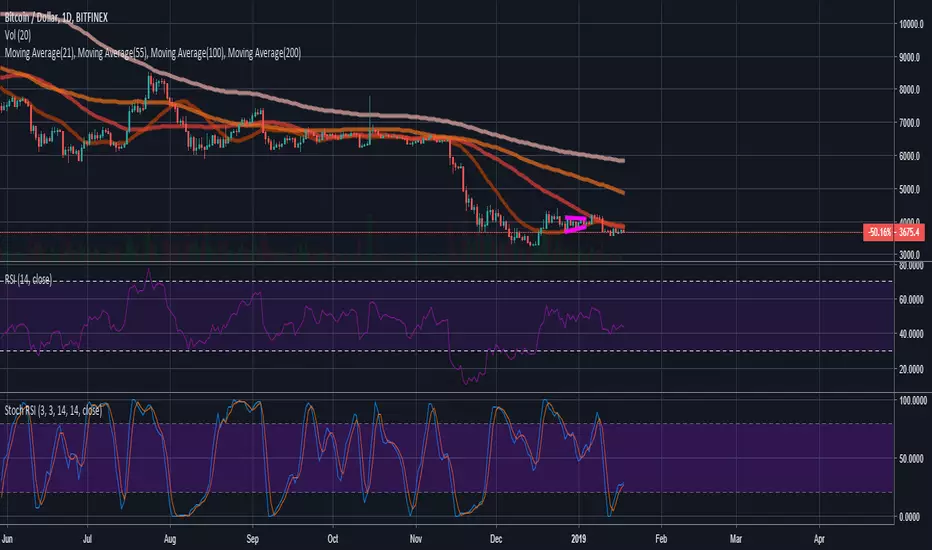Click the "Jul" time axis label

(x=87, y=539)
